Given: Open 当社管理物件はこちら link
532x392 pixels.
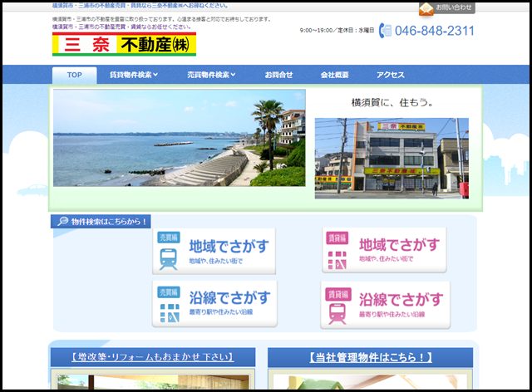Looking at the screenshot, I should click(x=370, y=357).
